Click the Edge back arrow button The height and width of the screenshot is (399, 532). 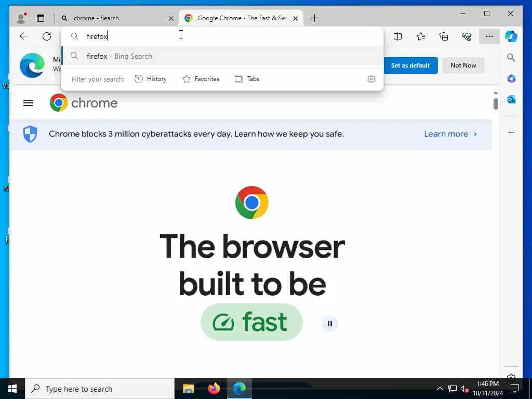click(x=24, y=36)
